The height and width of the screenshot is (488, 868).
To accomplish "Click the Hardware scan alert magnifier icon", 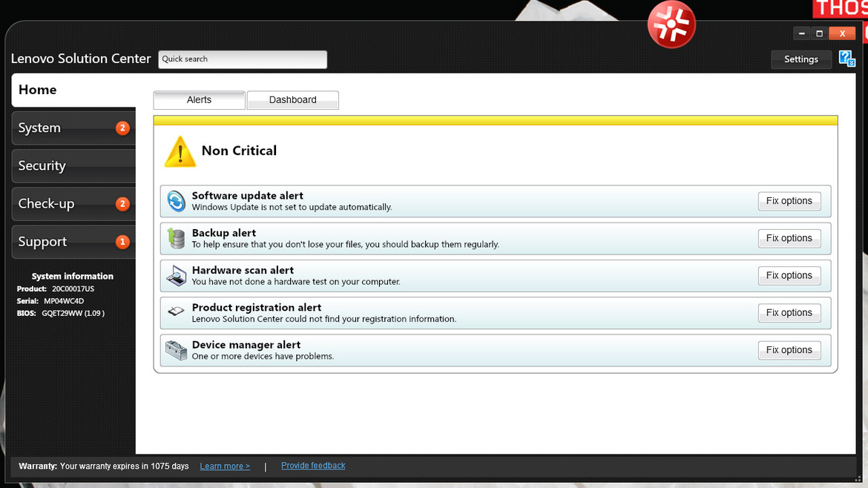I will pos(176,276).
